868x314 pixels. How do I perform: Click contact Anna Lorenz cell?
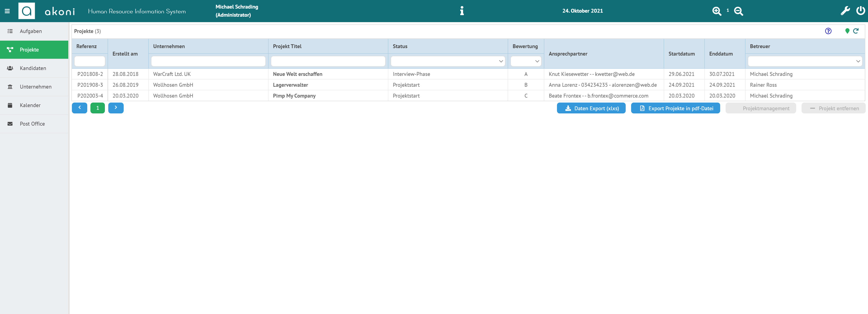[x=604, y=85]
